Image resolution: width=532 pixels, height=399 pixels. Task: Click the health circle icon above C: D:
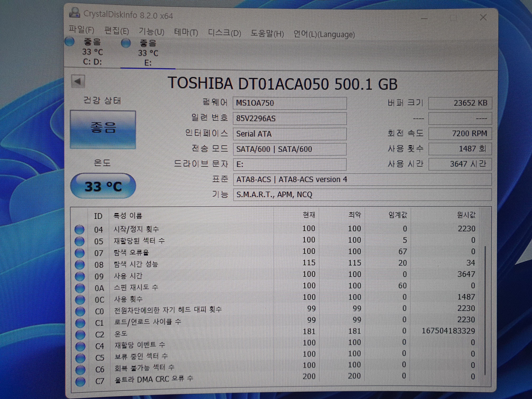click(x=70, y=42)
